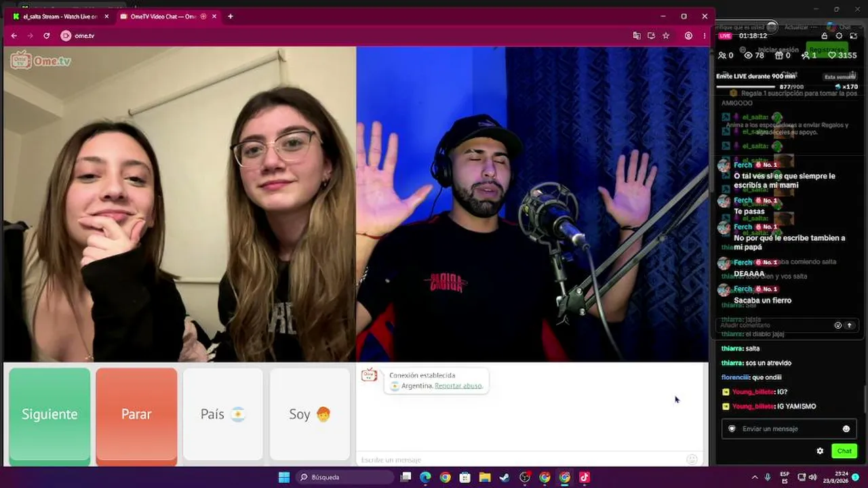The height and width of the screenshot is (488, 868).
Task: Open the browser translate icon
Action: click(x=637, y=36)
